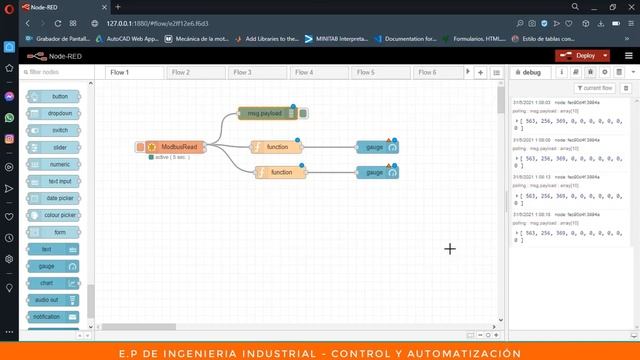Expand the fourth debug array message

517,233
